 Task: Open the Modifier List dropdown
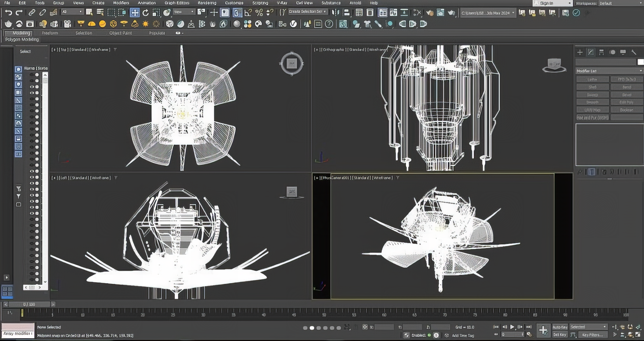coord(609,71)
